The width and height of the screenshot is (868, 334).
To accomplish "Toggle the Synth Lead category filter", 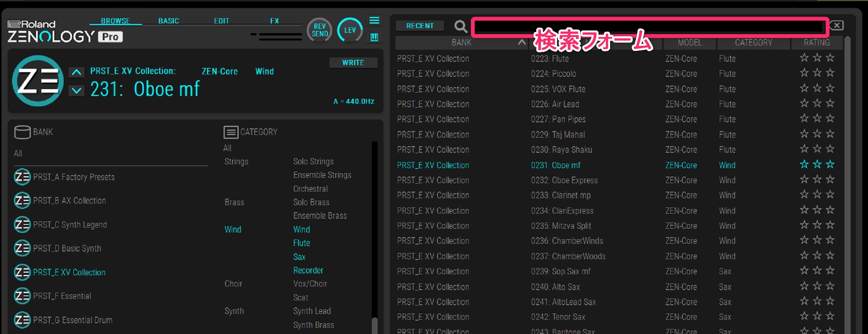I will [312, 311].
